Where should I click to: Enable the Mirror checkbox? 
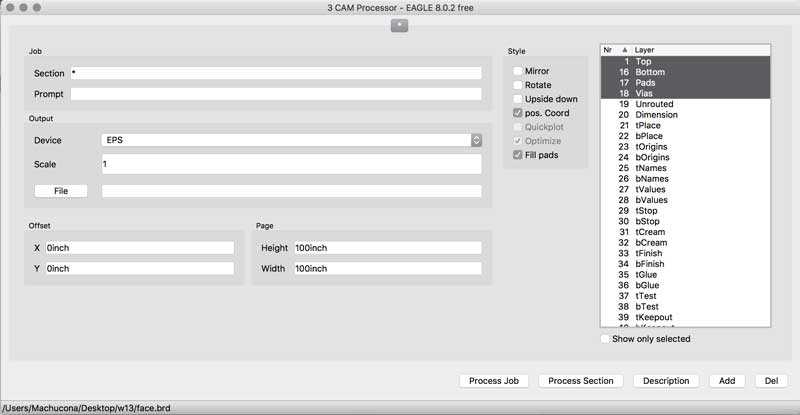(518, 71)
